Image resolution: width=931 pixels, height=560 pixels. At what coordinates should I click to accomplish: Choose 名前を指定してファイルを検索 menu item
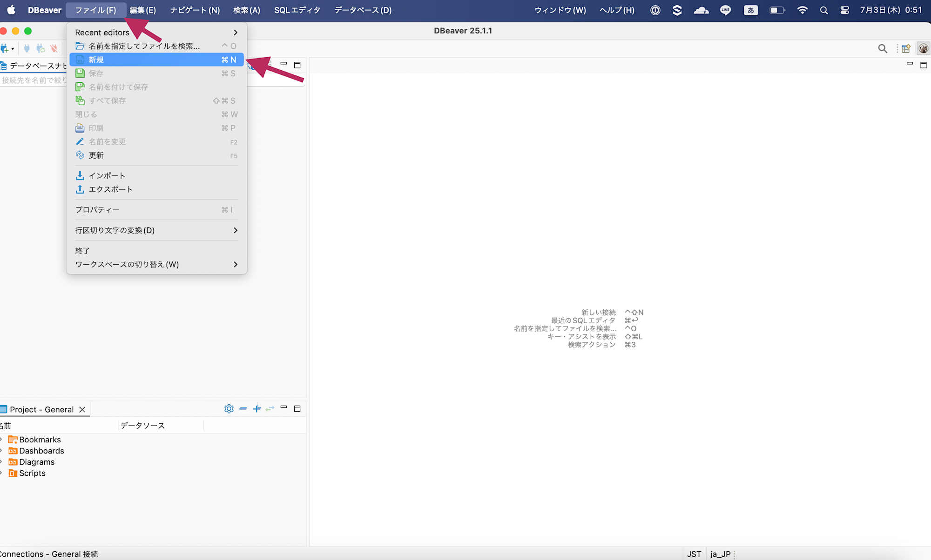[156, 46]
